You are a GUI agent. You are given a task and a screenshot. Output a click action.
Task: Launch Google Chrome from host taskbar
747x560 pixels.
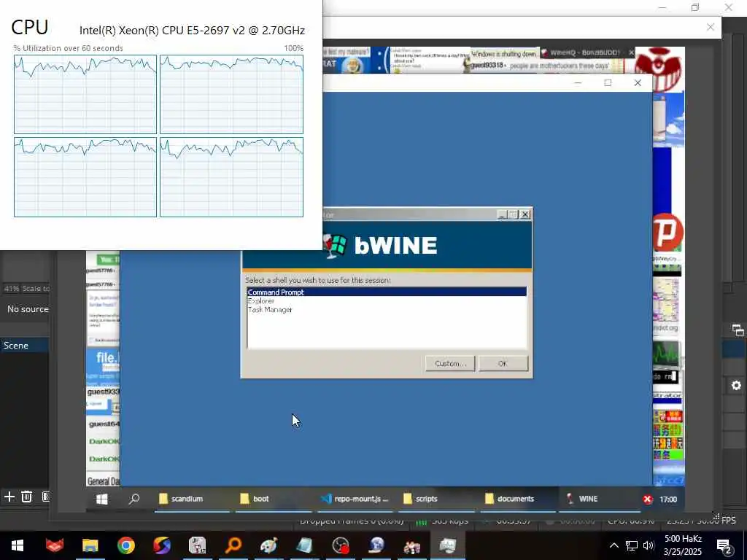coord(125,545)
